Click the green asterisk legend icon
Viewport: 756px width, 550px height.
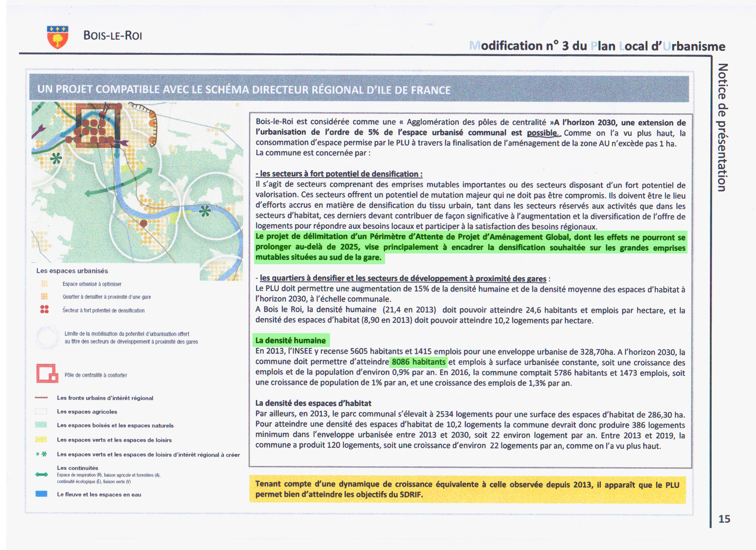tap(41, 454)
